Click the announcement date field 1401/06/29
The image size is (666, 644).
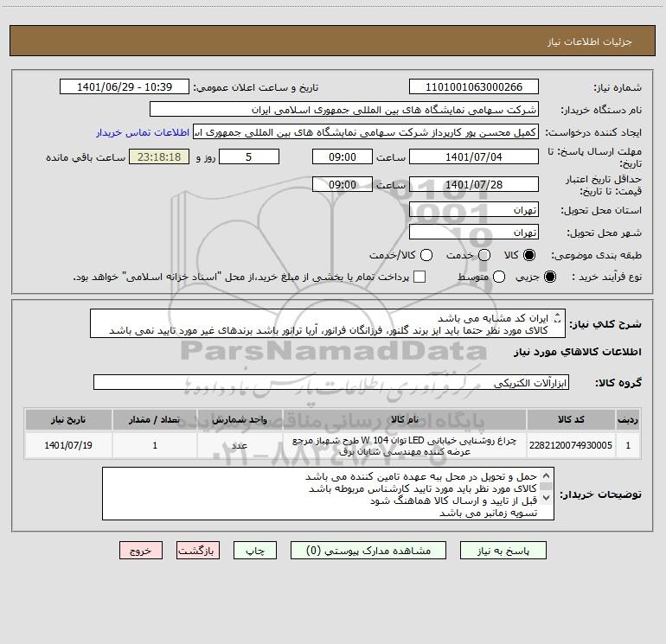point(124,87)
